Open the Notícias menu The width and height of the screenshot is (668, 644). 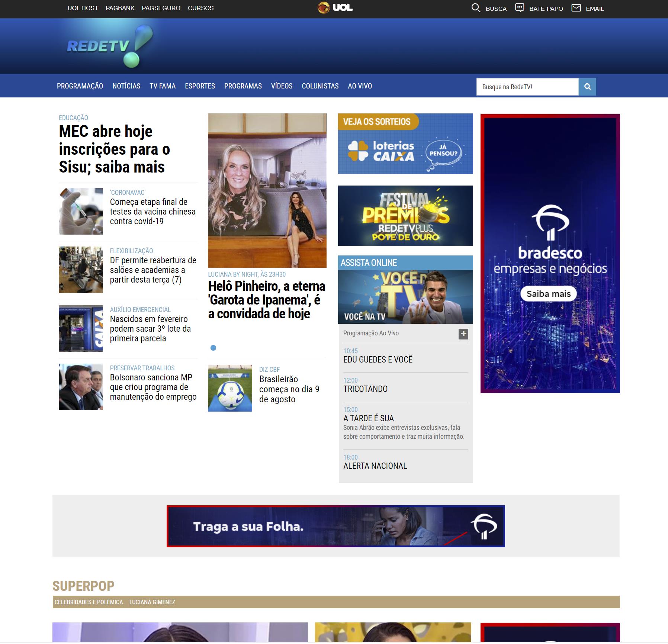(126, 86)
